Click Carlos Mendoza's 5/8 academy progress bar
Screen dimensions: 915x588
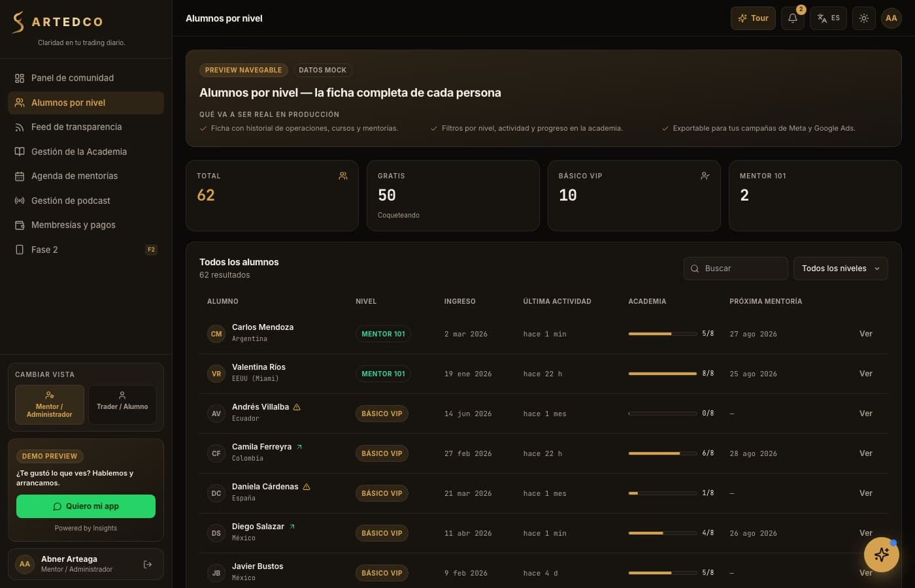(662, 334)
